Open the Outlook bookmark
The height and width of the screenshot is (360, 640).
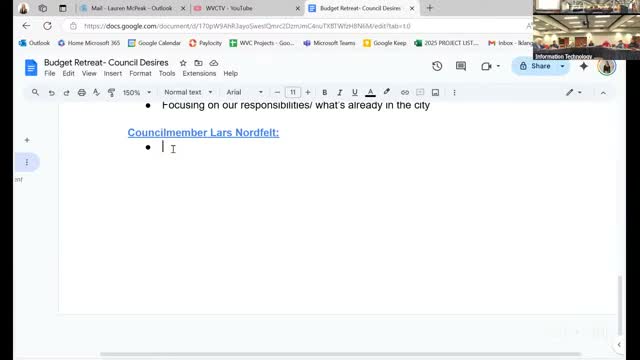[34, 43]
